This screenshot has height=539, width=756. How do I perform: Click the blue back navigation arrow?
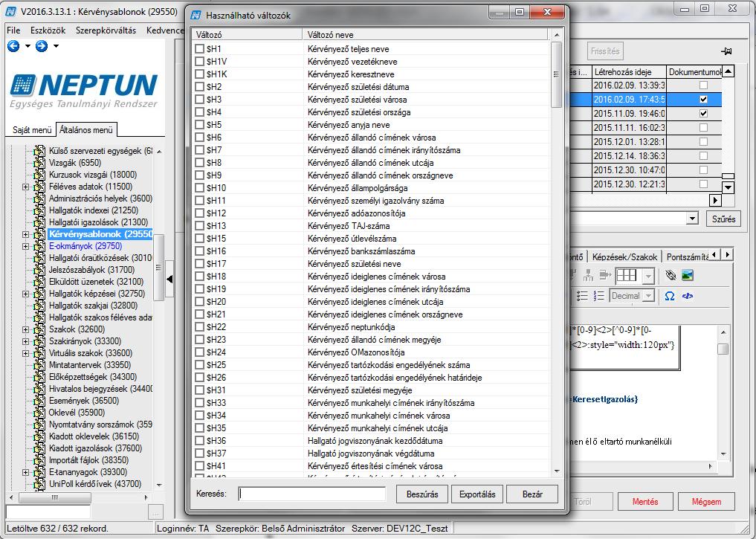pyautogui.click(x=13, y=46)
